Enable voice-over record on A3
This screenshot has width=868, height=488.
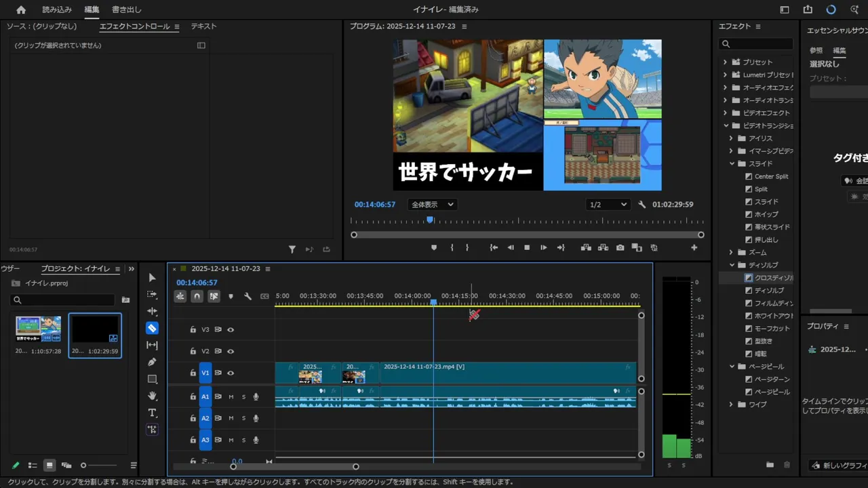[256, 441]
